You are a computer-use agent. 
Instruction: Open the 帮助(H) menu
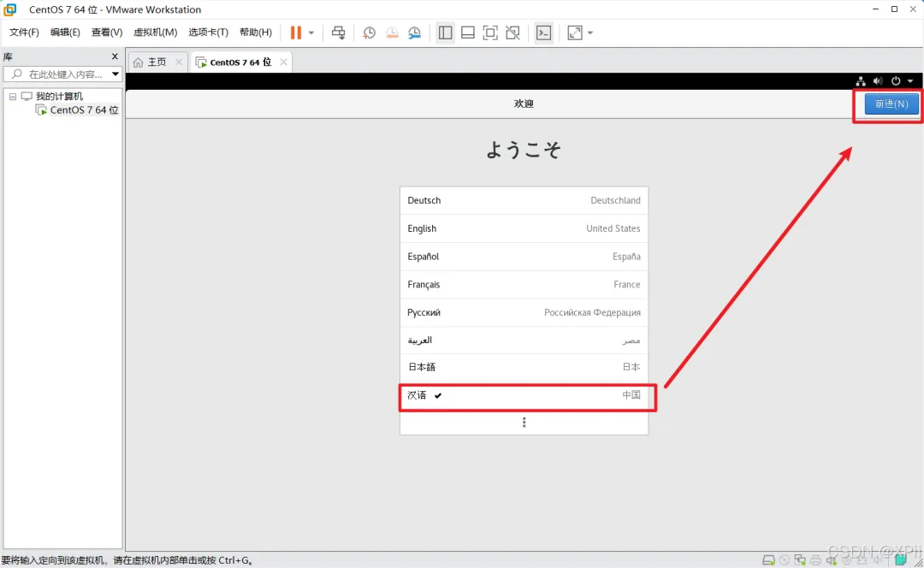pyautogui.click(x=256, y=33)
